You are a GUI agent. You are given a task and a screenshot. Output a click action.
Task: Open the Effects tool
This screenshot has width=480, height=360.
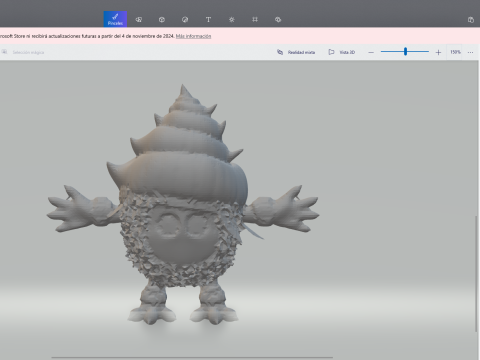tap(232, 20)
